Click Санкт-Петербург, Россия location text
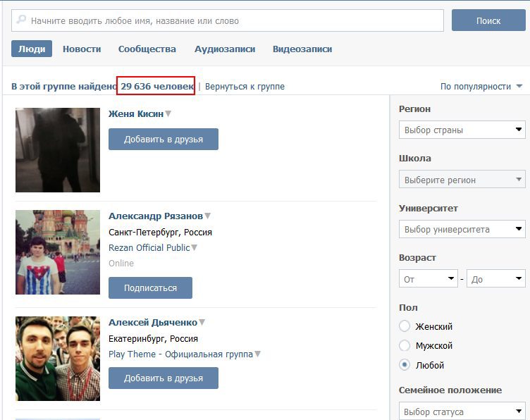The width and height of the screenshot is (530, 420). [x=160, y=232]
